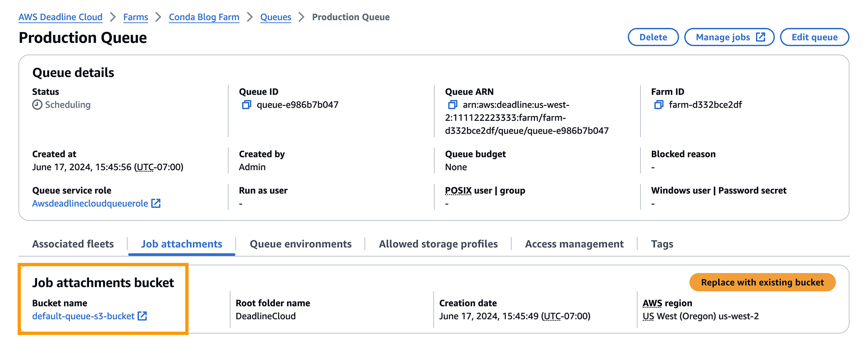Copy the Queue ID value

pos(246,105)
